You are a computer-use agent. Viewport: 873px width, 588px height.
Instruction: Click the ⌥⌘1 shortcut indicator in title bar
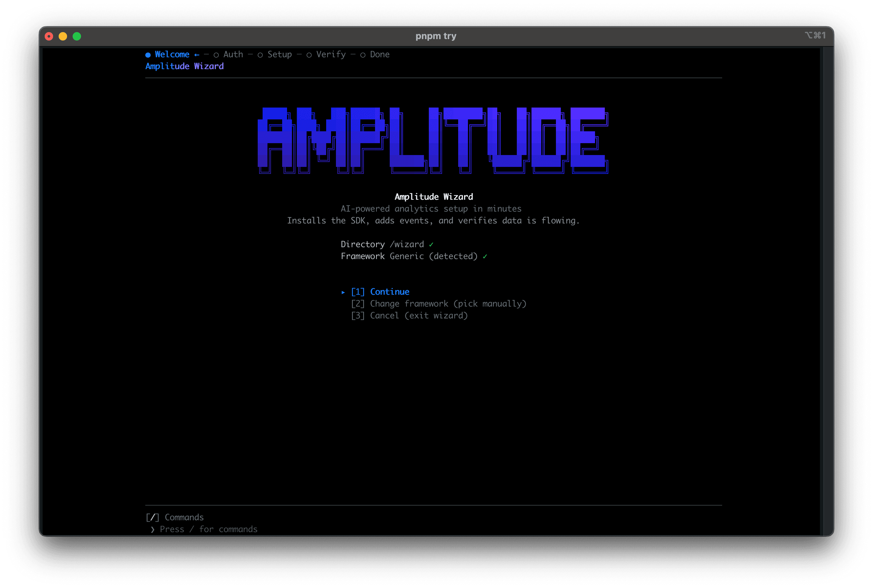coord(815,35)
